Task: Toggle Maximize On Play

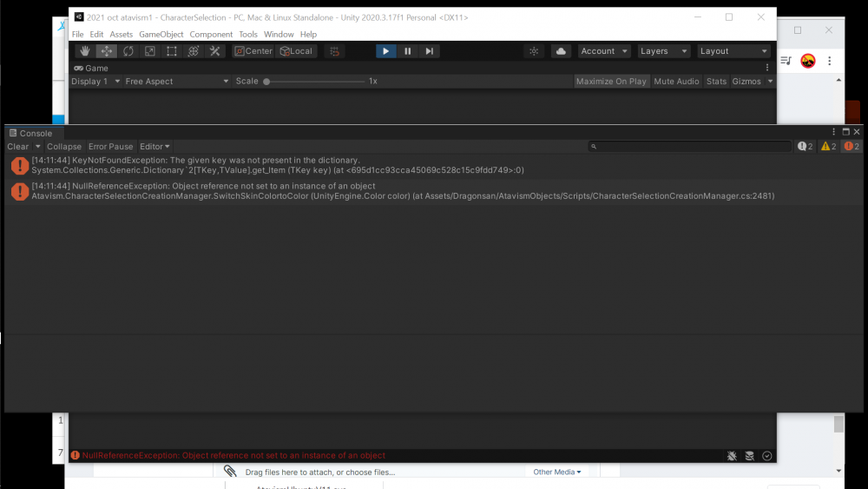Action: [x=611, y=82]
